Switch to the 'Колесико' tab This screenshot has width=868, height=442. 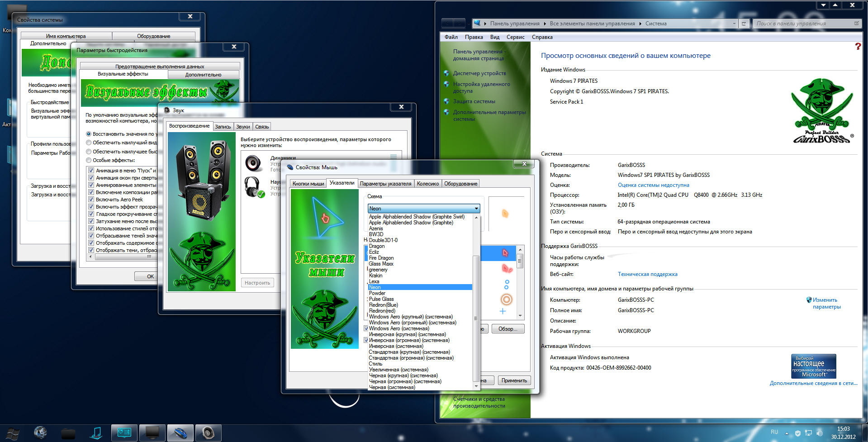click(x=427, y=184)
